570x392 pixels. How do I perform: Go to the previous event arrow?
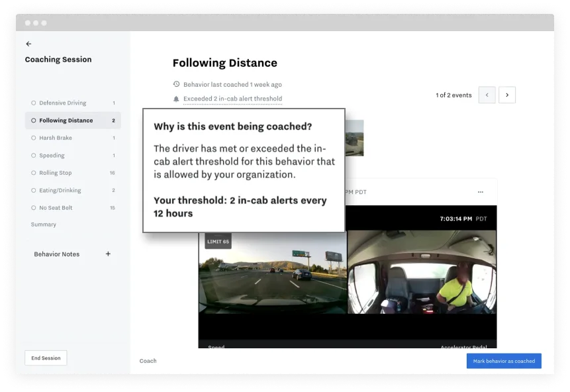pos(487,95)
